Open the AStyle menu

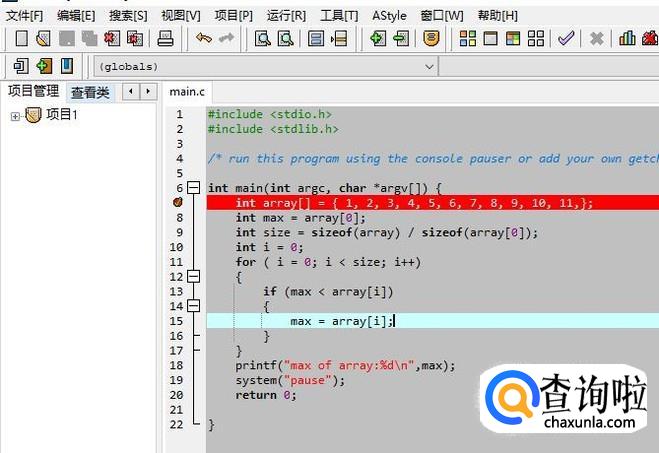[390, 16]
